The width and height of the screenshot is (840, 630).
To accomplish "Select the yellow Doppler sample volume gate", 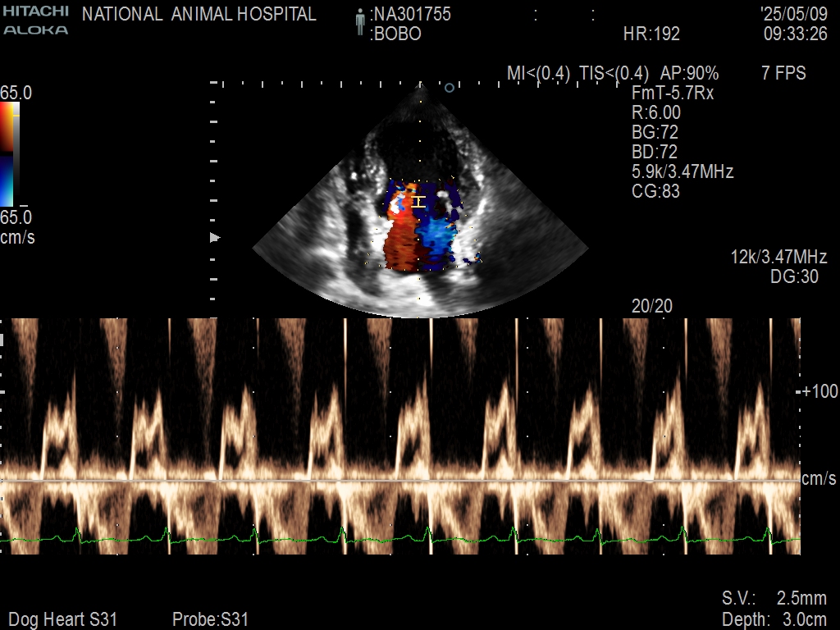I will click(418, 201).
